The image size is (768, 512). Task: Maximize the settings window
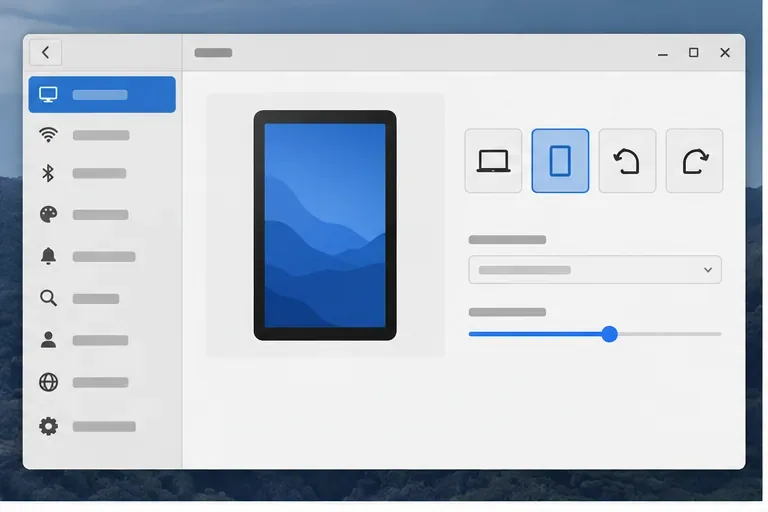pyautogui.click(x=694, y=52)
